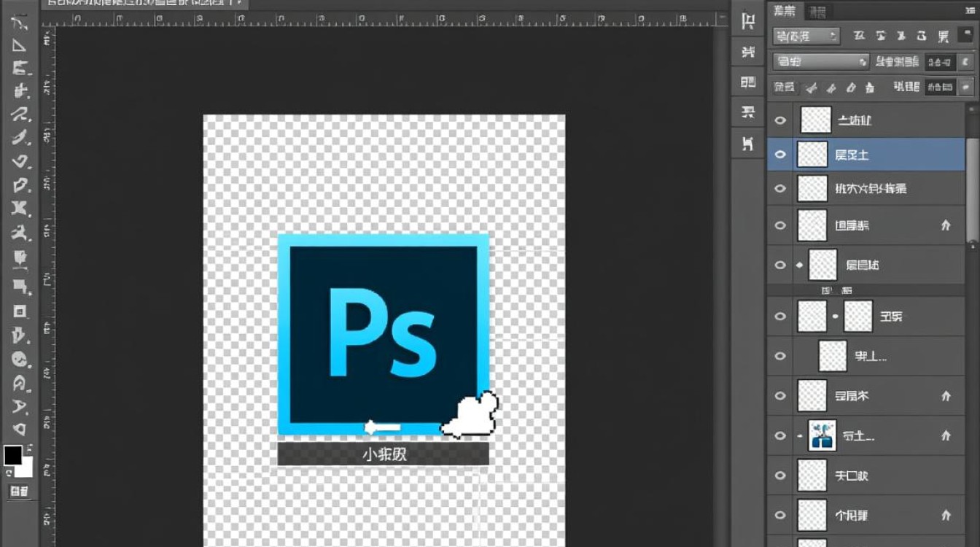
Task: Toggle eye of layer directly below blue-image layer
Action: point(780,476)
